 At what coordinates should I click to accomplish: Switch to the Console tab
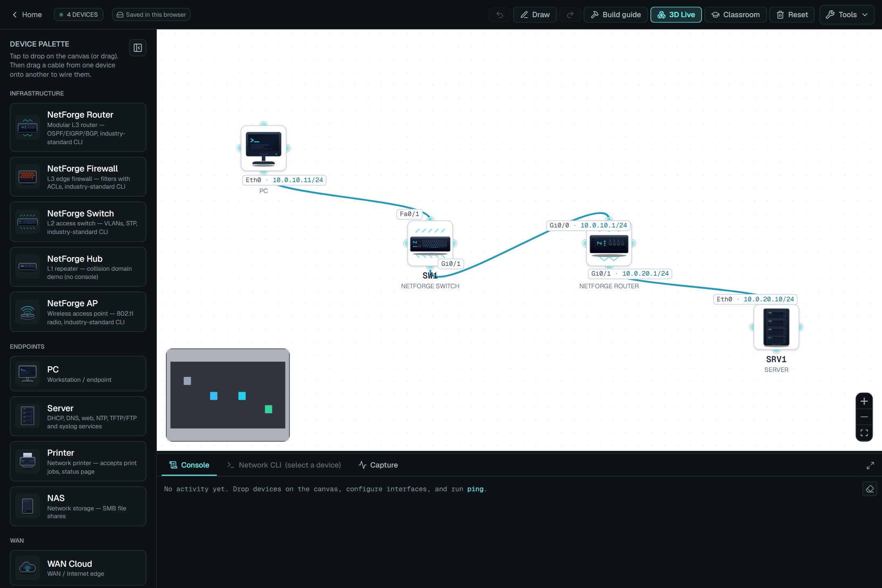point(189,465)
